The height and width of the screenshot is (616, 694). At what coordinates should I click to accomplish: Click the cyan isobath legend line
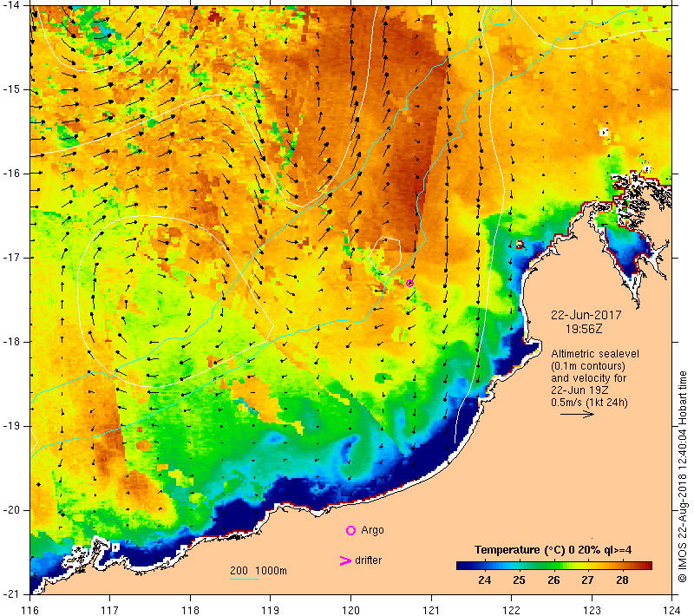pyautogui.click(x=245, y=579)
